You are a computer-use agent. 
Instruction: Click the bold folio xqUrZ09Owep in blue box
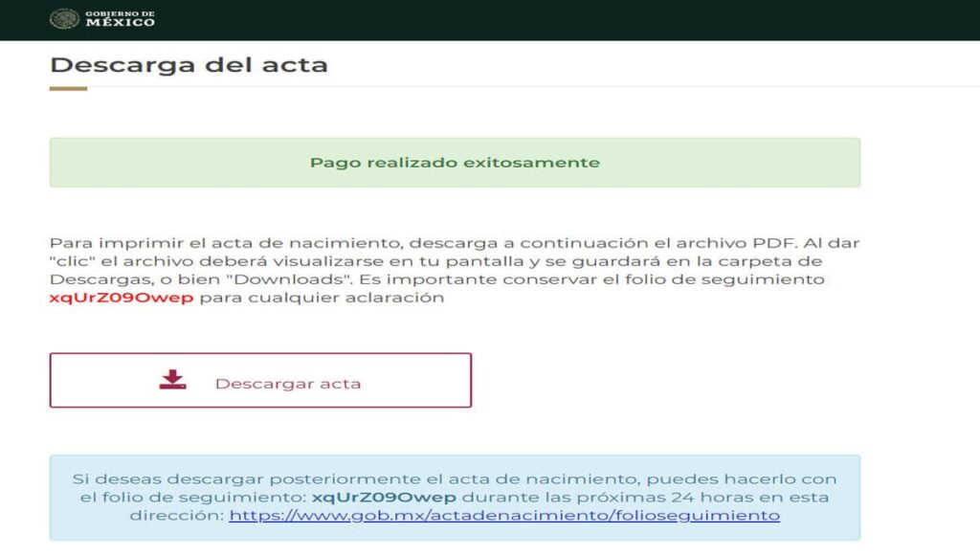pos(386,497)
